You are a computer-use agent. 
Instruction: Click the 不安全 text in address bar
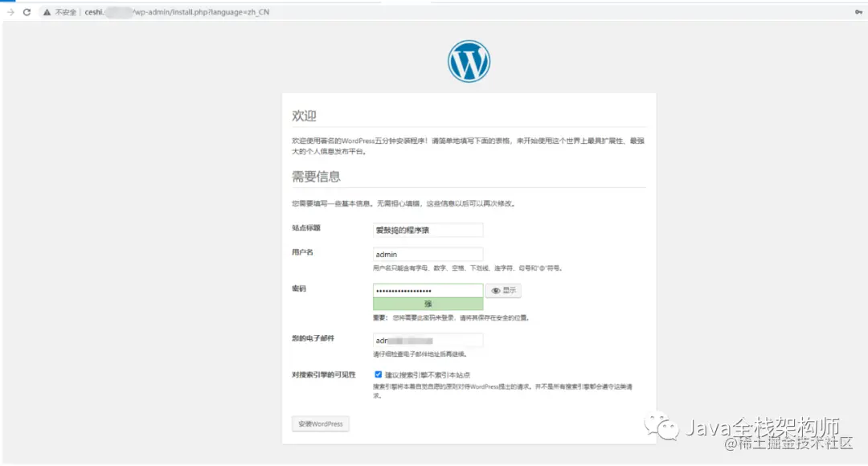pos(65,12)
